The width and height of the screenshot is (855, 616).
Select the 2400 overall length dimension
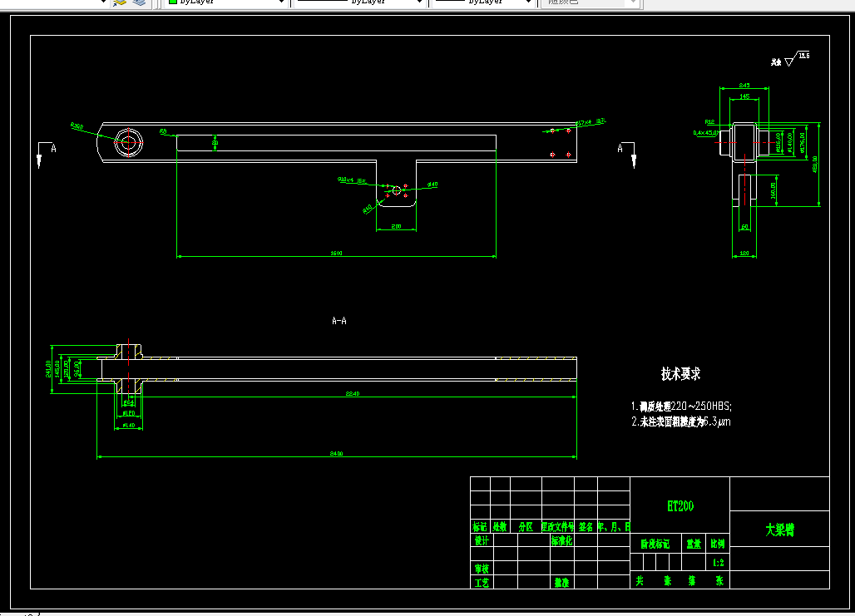coord(337,454)
